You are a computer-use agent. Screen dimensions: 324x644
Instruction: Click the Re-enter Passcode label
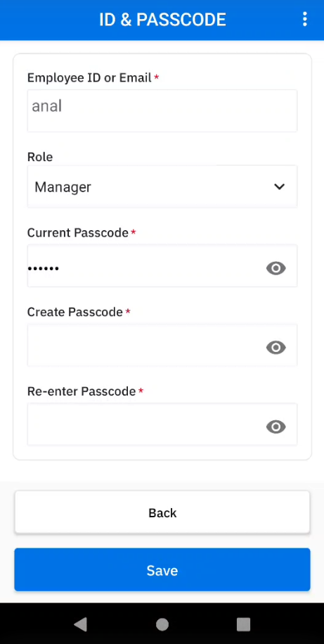coord(82,391)
